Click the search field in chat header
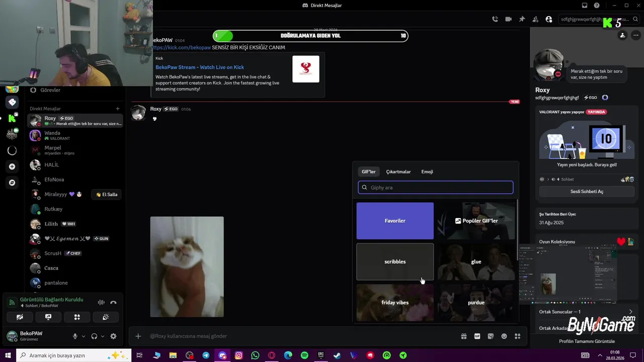The image size is (644, 362). (598, 19)
